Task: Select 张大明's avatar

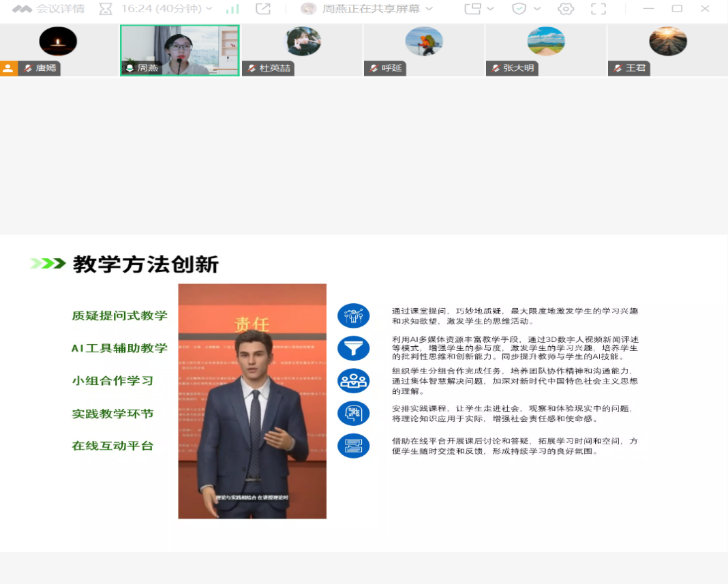Action: click(546, 42)
